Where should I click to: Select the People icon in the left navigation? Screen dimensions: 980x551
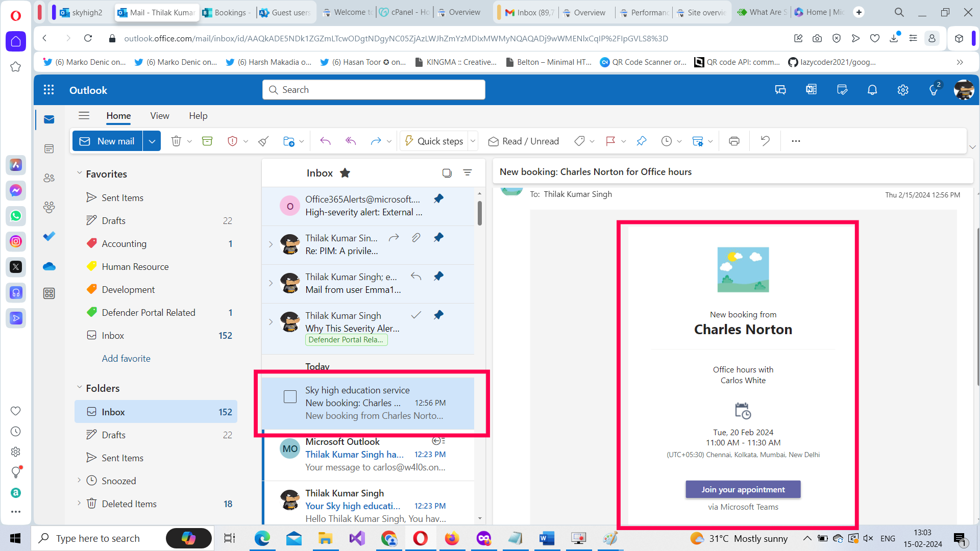click(48, 178)
